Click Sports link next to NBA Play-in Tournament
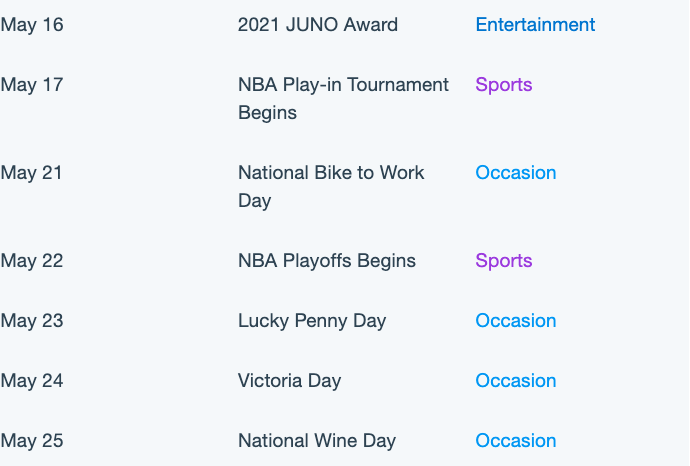Image resolution: width=690 pixels, height=466 pixels. [x=504, y=84]
